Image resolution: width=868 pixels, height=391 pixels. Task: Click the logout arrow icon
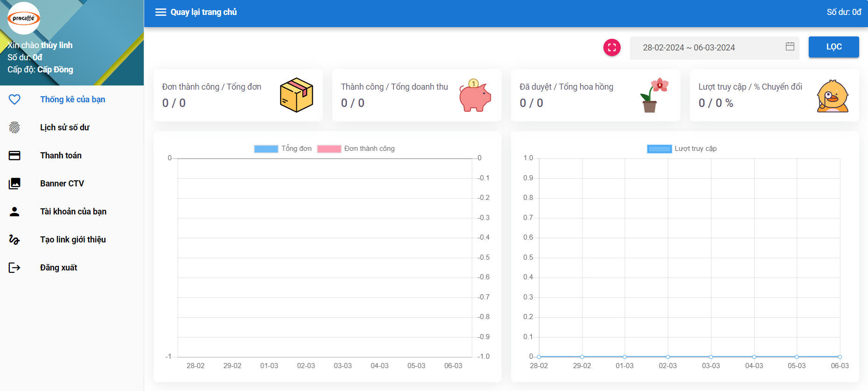point(14,268)
